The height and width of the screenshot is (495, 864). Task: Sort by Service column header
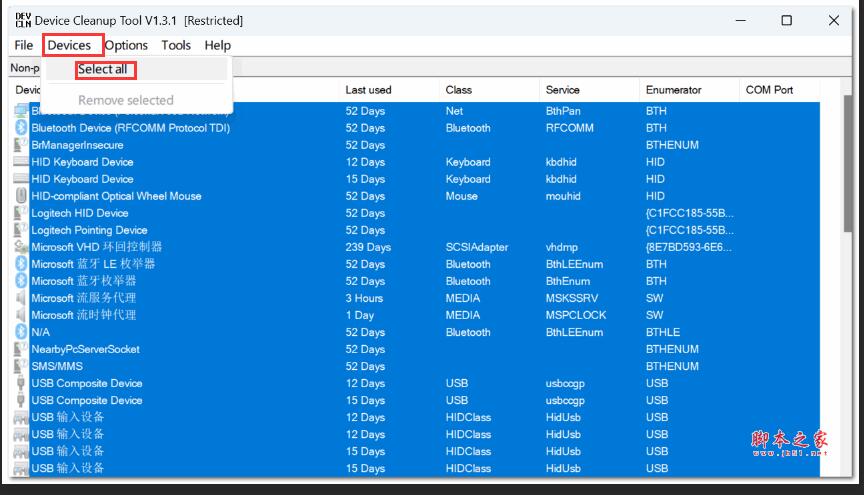[562, 90]
